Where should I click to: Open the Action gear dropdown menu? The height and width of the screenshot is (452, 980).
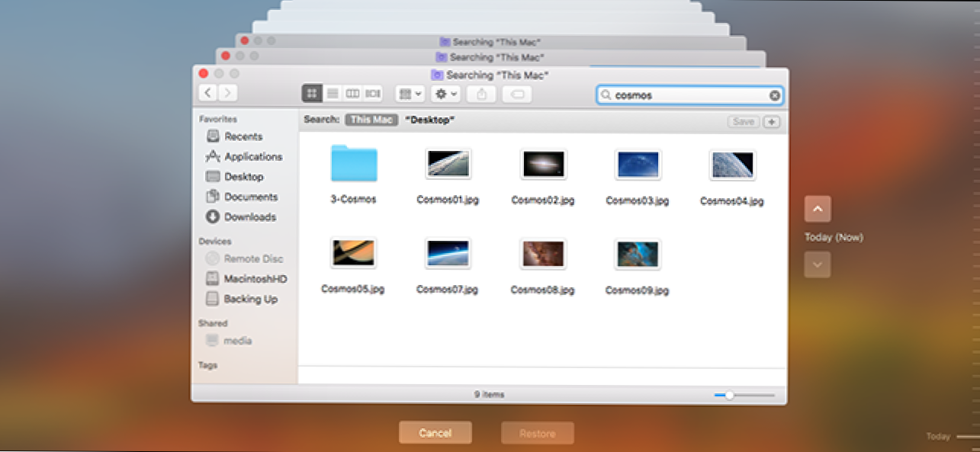[445, 94]
